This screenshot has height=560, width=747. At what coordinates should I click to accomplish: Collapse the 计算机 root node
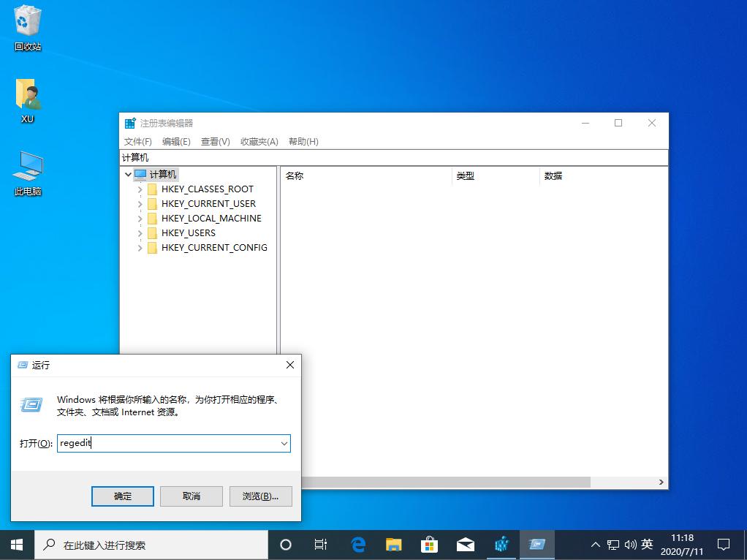tap(128, 174)
